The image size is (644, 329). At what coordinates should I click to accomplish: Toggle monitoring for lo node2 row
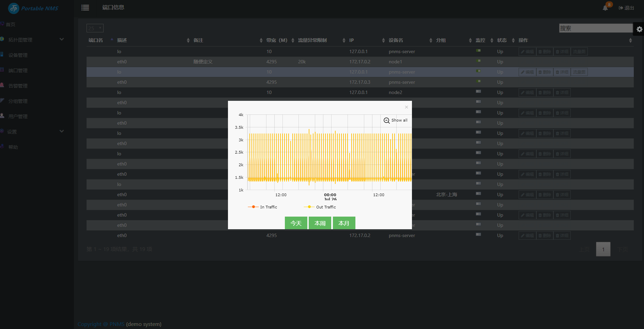[x=478, y=91]
